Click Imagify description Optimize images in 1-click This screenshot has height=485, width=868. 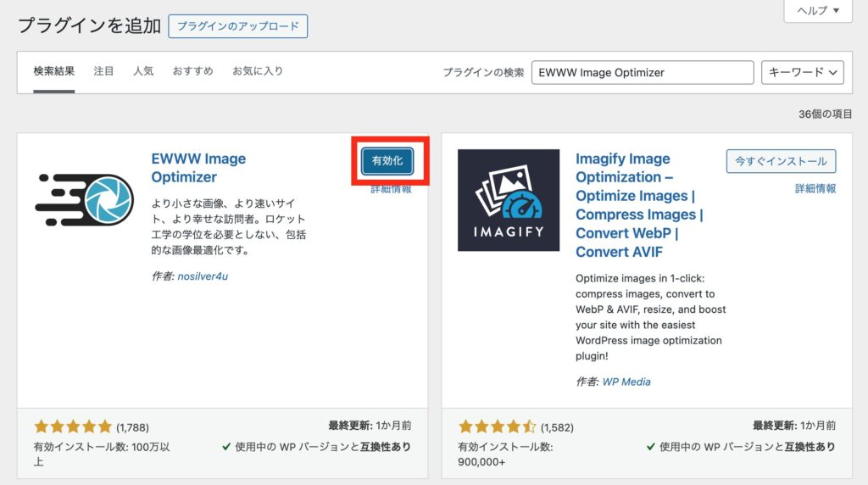[650, 317]
